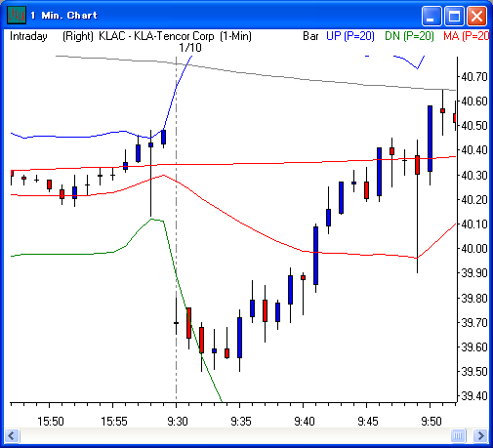Click the 9:30 time axis label
Image resolution: width=493 pixels, height=448 pixels.
[x=178, y=422]
